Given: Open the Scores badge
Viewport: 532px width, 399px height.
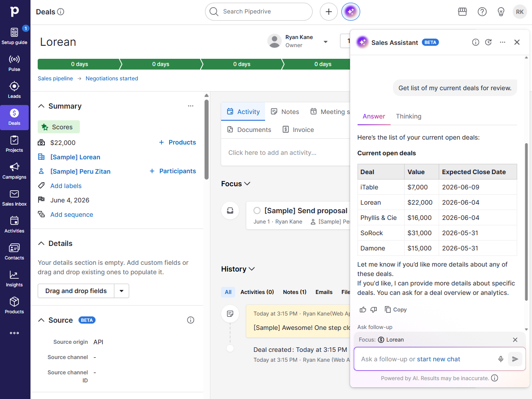Looking at the screenshot, I should [x=59, y=127].
